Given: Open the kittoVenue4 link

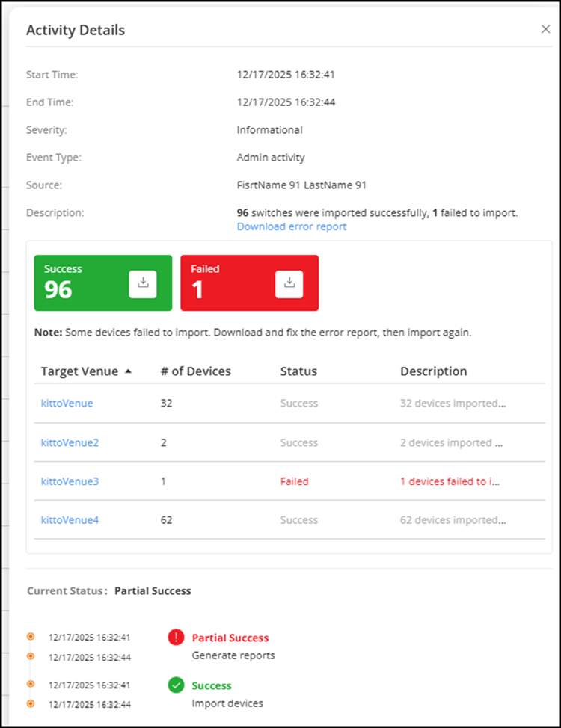Looking at the screenshot, I should click(70, 520).
